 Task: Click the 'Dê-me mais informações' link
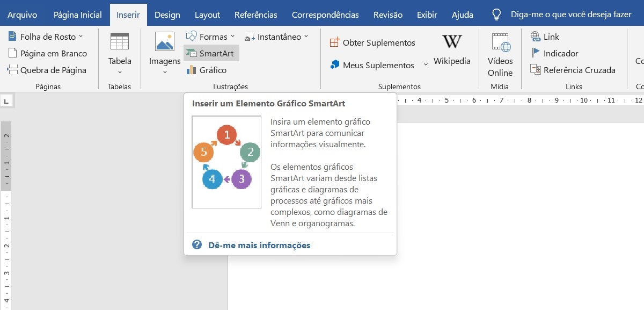(x=259, y=246)
